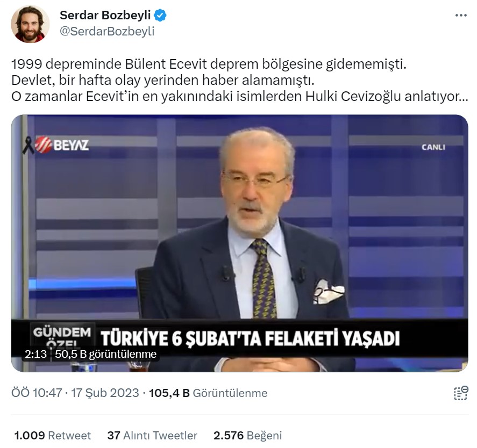This screenshot has height=448, width=477.
Task: Click the Beyaz channel logo in video
Action: point(62,144)
